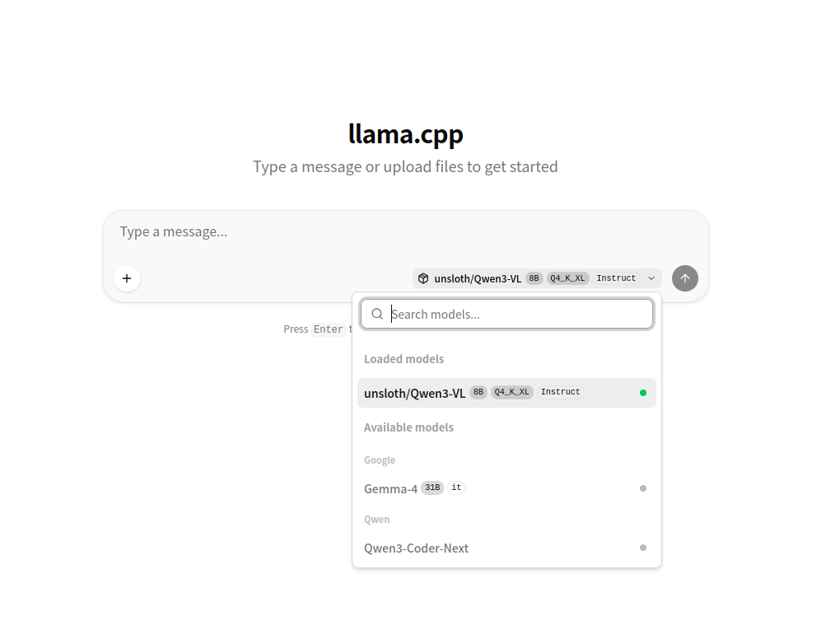Screen dimensions: 840x644
Task: Click the it badge next to Gemma-4
Action: click(x=455, y=488)
